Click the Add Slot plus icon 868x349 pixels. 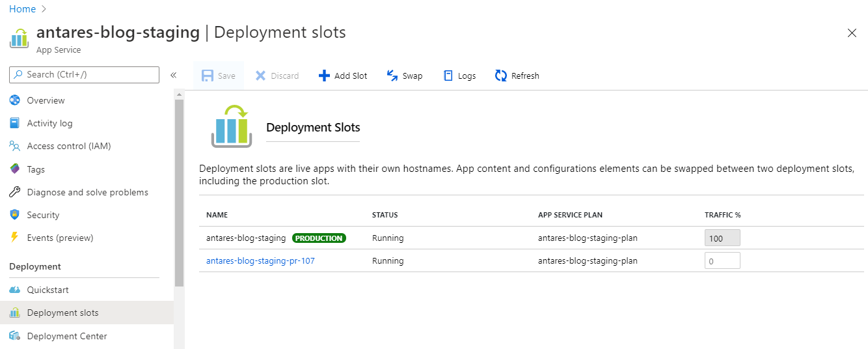324,76
